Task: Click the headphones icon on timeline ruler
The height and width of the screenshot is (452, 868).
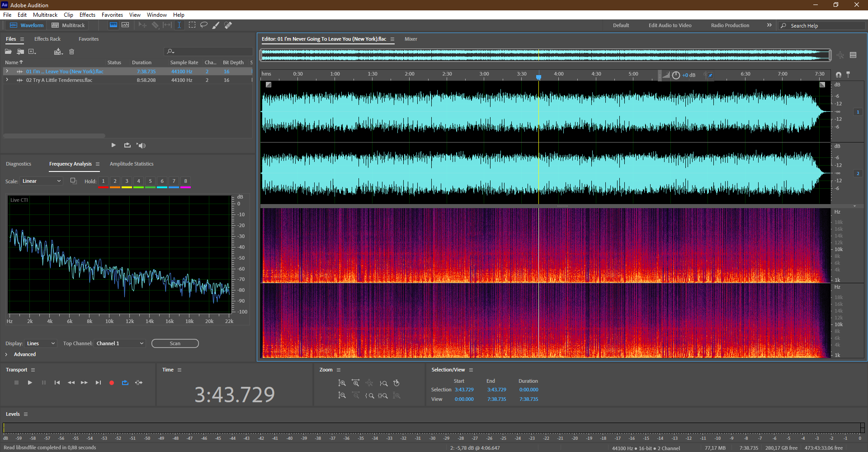Action: click(839, 75)
